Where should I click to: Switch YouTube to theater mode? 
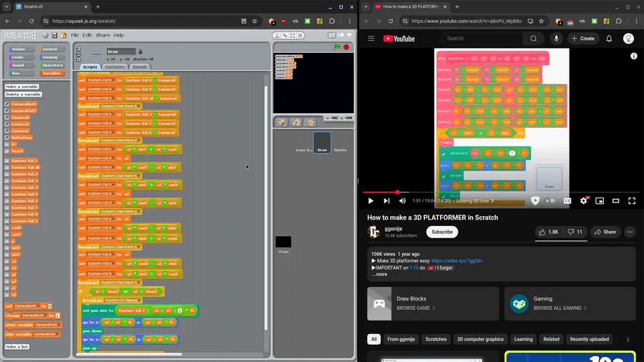615,201
